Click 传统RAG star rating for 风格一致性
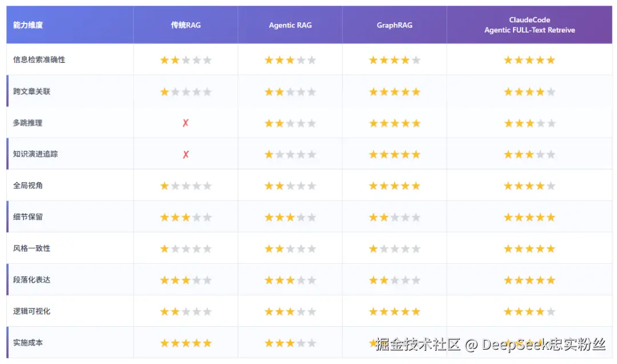Viewport: 617px width, 364px height. (186, 249)
